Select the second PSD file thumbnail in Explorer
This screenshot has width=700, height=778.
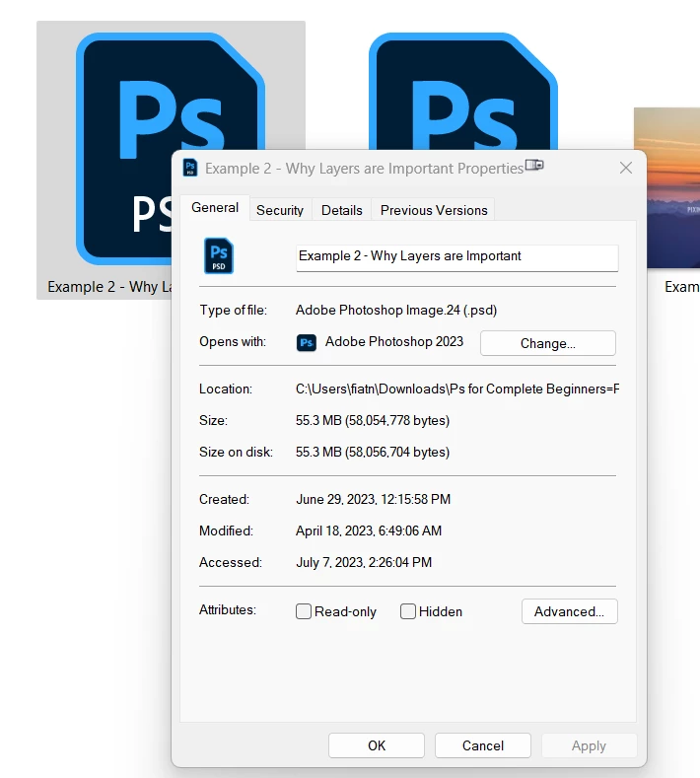(x=462, y=92)
